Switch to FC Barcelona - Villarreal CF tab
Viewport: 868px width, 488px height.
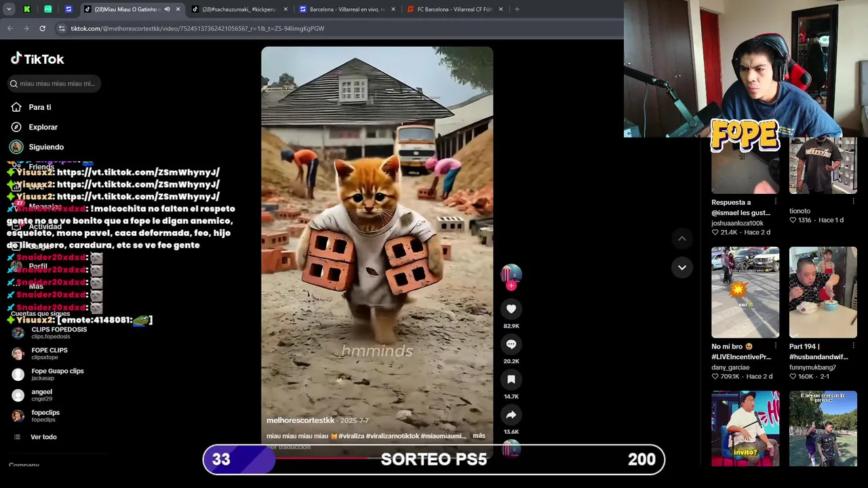(x=455, y=9)
